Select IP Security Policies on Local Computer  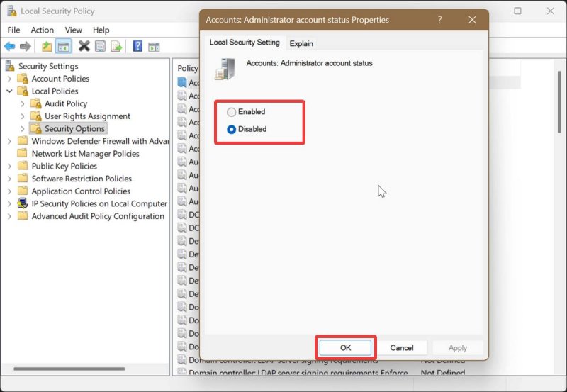(x=99, y=203)
